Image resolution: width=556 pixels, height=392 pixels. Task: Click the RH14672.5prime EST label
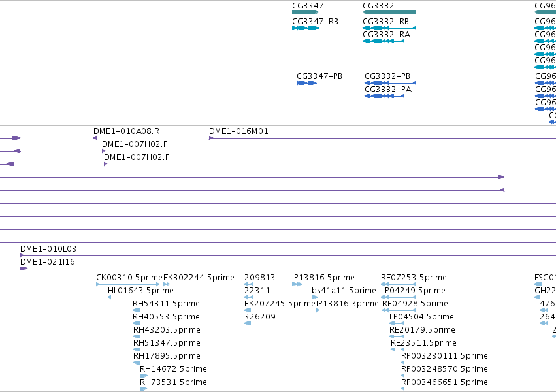173,369
